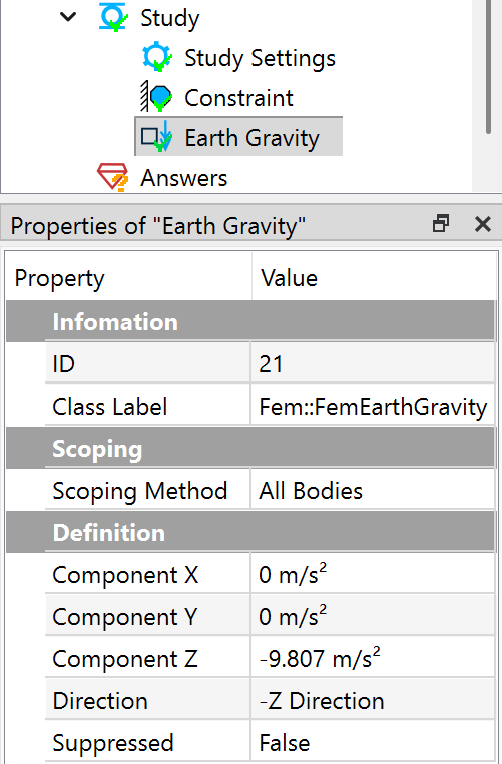Click the Study Settings gear icon
The height and width of the screenshot is (764, 502).
coord(157,57)
